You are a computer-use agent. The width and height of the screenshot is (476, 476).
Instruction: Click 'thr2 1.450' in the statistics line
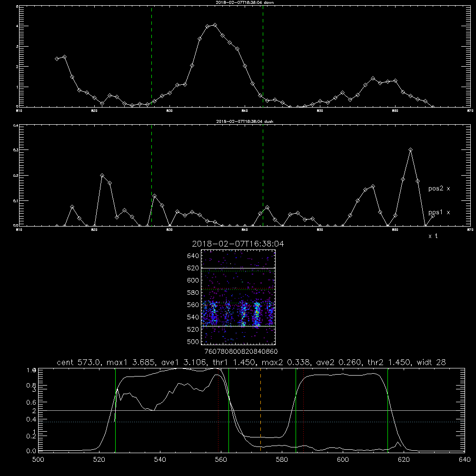pos(390,362)
